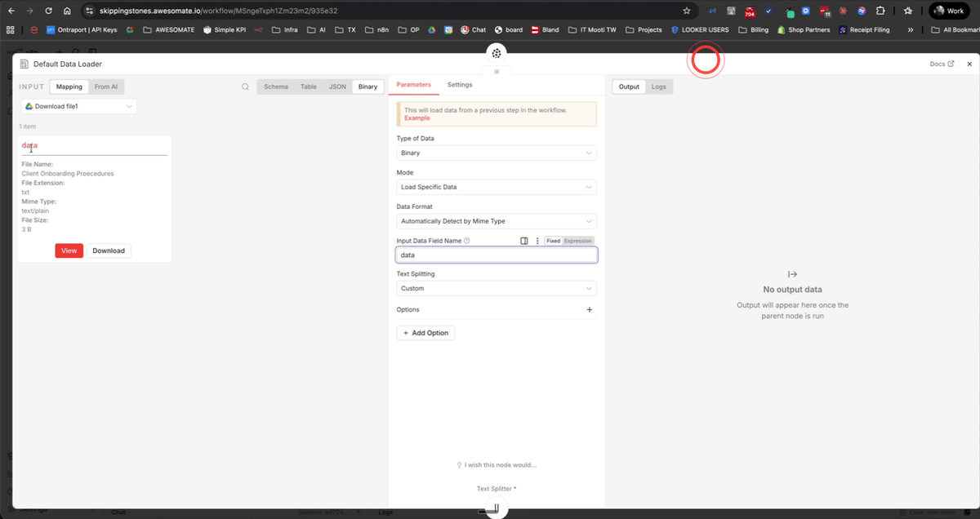Click the round node icon at top center
Viewport: 980px width, 519px height.
[x=497, y=53]
